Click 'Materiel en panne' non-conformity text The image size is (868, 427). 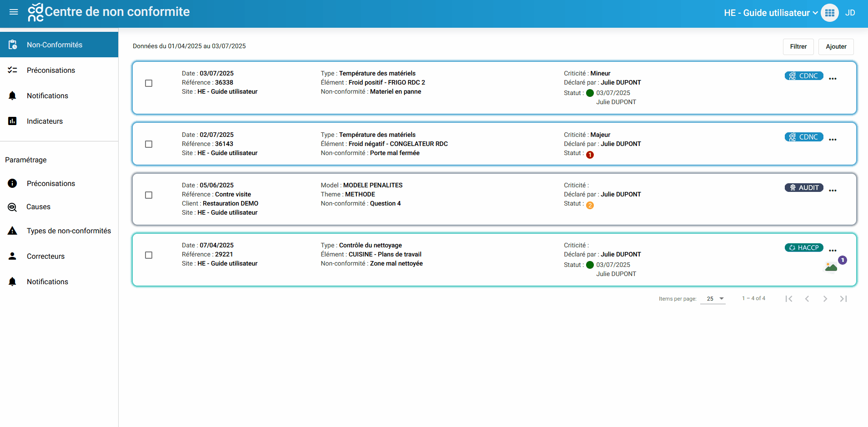coord(396,91)
